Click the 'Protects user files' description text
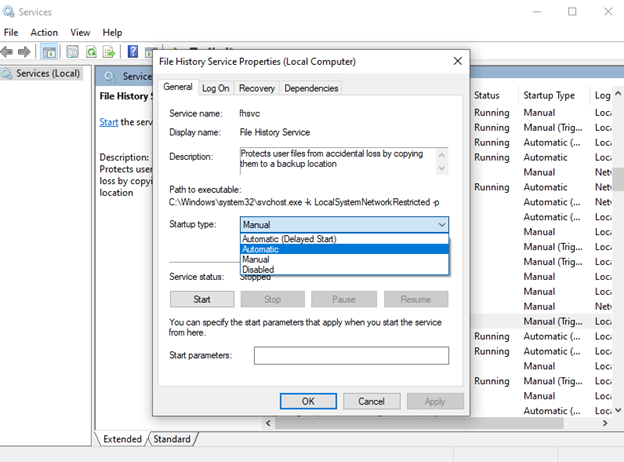The image size is (624, 462). (332, 159)
